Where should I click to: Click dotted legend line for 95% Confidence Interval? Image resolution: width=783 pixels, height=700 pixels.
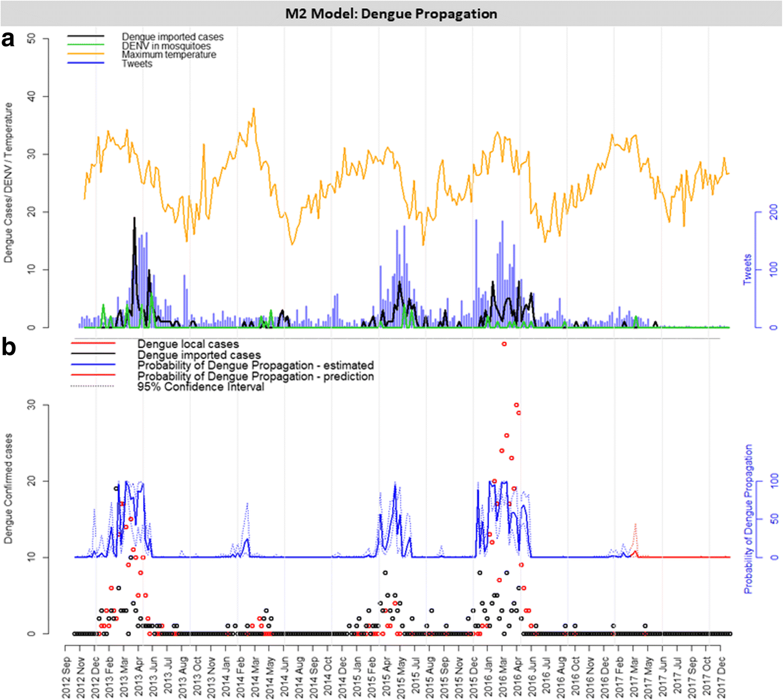(93, 386)
